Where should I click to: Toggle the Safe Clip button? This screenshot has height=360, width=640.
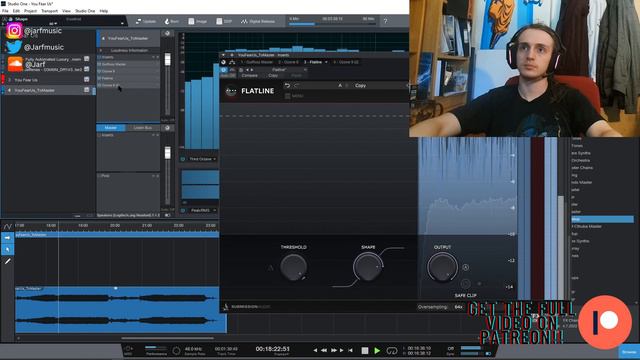(x=465, y=284)
